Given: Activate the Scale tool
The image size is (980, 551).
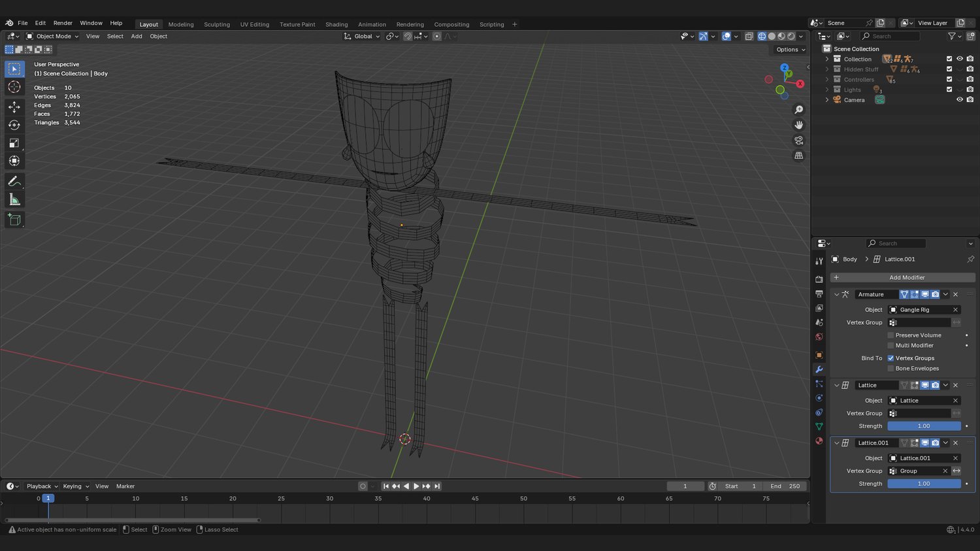Looking at the screenshot, I should click(14, 142).
